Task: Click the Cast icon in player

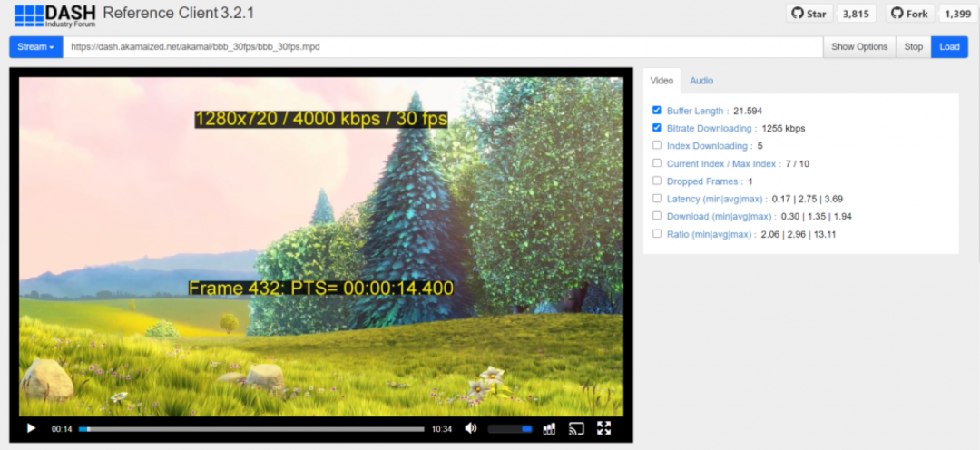Action: pos(575,428)
